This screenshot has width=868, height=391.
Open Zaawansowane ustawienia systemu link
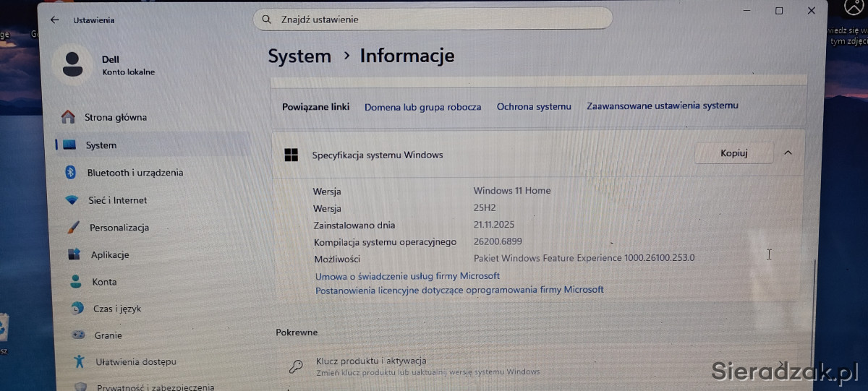(662, 106)
